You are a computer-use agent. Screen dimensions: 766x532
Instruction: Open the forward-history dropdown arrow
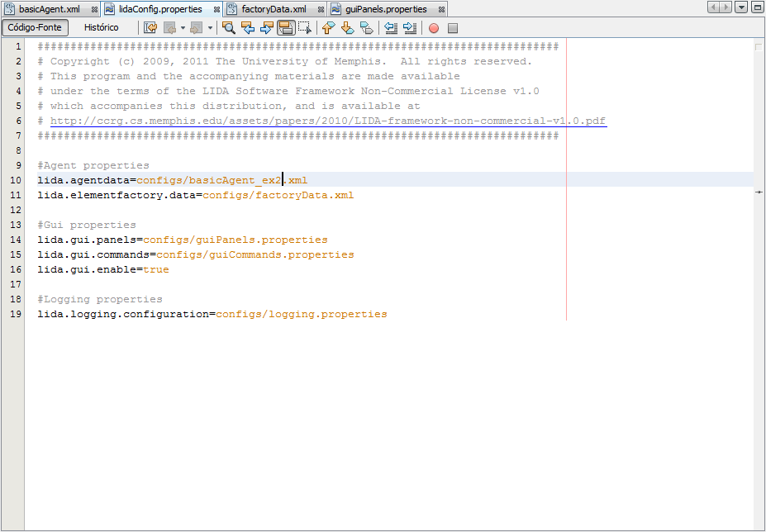coord(210,27)
